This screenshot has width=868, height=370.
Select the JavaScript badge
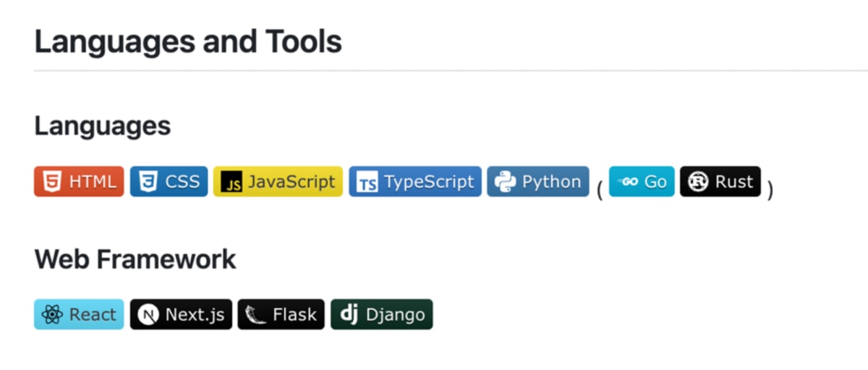coord(278,182)
